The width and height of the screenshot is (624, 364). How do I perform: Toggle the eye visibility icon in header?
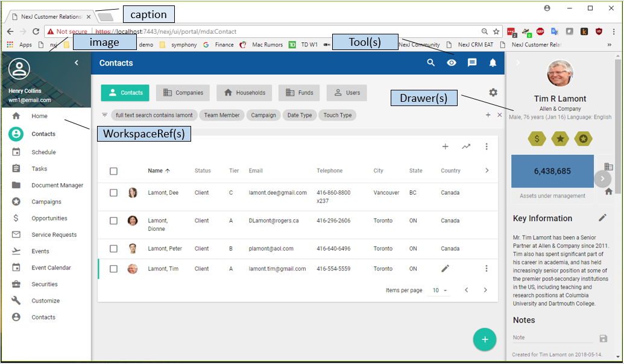(452, 63)
